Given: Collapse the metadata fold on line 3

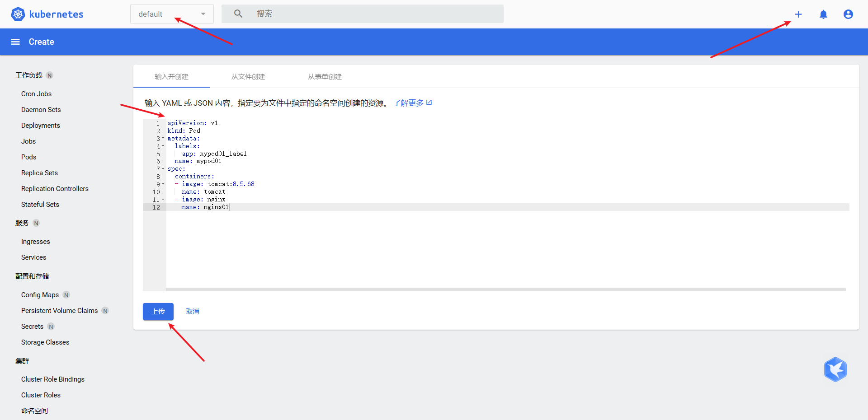Looking at the screenshot, I should 163,138.
